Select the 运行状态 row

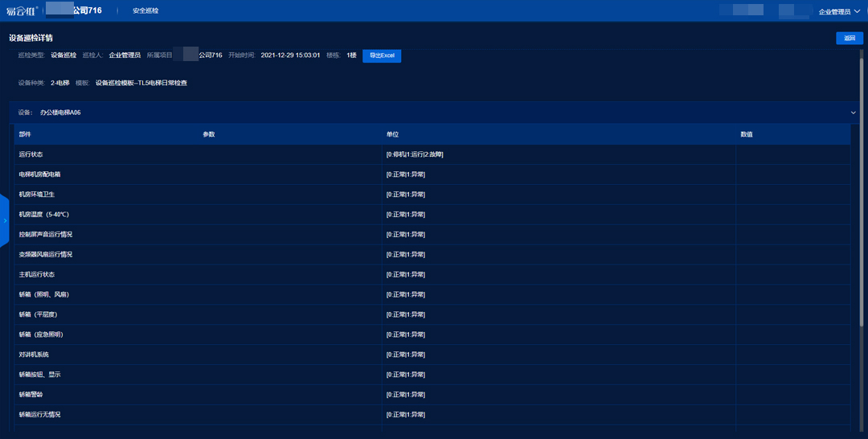click(31, 154)
